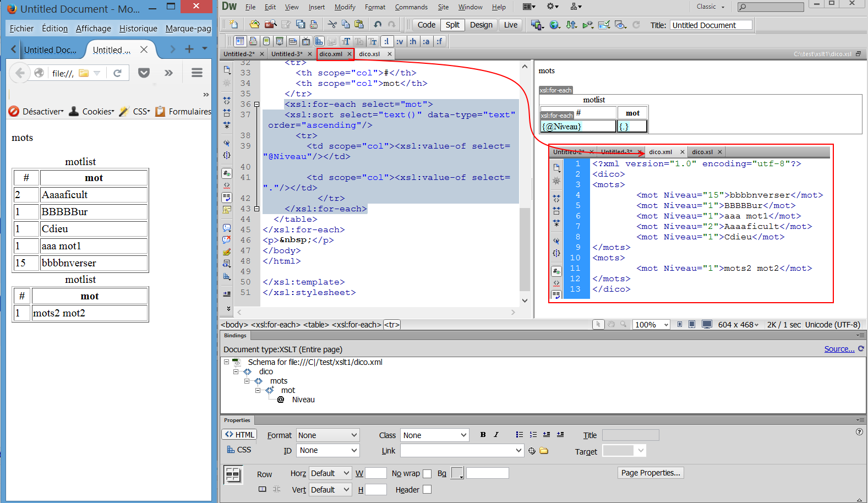The height and width of the screenshot is (503, 868).
Task: Collapse the mots node in Bindings tree
Action: 247,381
